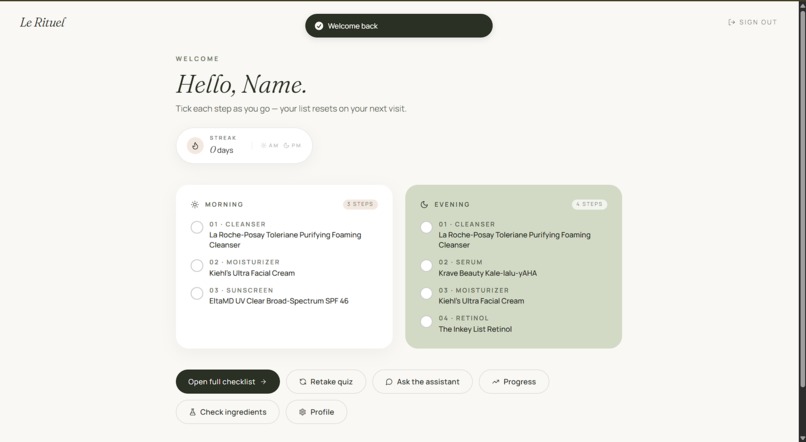Open the Progress page
Screen dimensions: 806x442
coord(514,382)
